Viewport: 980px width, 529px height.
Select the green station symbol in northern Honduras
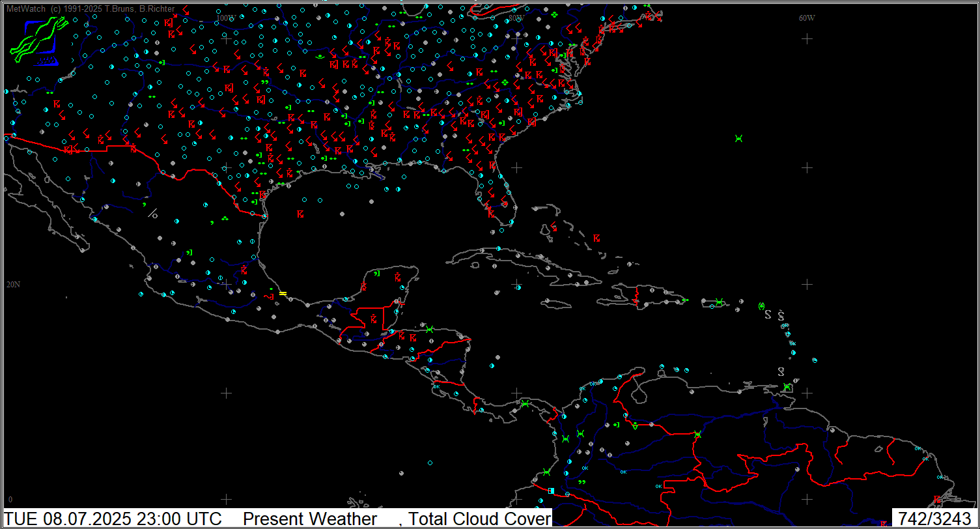point(430,329)
